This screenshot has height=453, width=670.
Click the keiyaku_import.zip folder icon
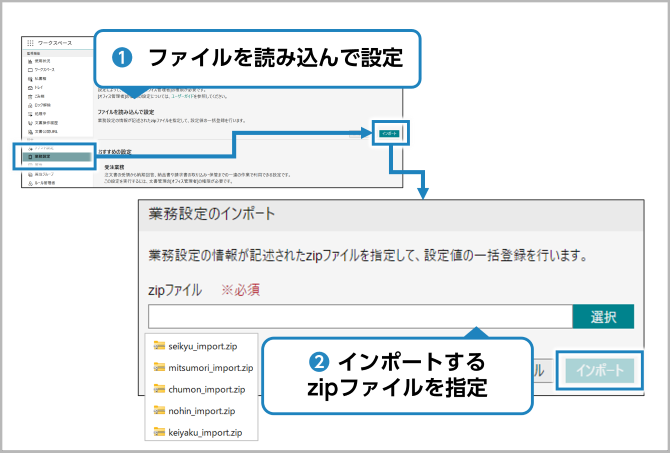coord(159,432)
